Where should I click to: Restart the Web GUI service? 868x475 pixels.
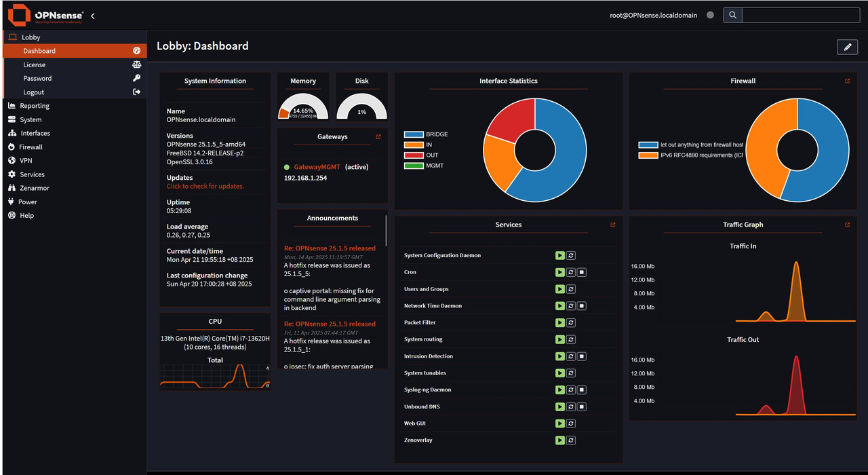[x=571, y=423]
